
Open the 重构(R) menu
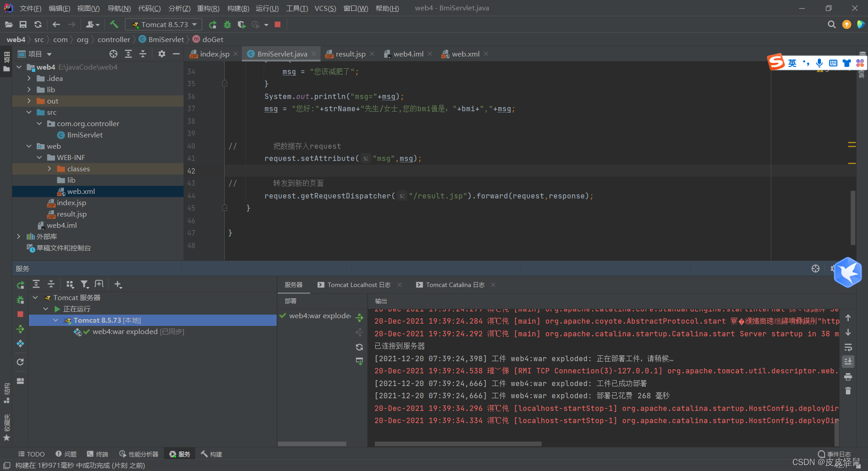(x=208, y=8)
